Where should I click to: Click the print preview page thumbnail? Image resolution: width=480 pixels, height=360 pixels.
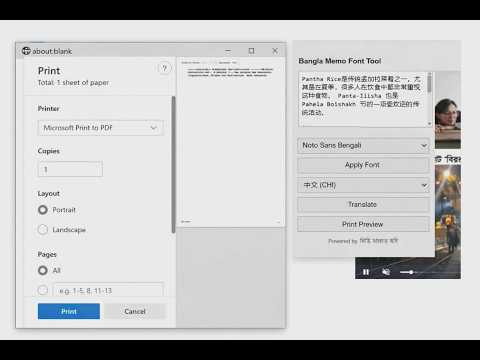tap(230, 142)
